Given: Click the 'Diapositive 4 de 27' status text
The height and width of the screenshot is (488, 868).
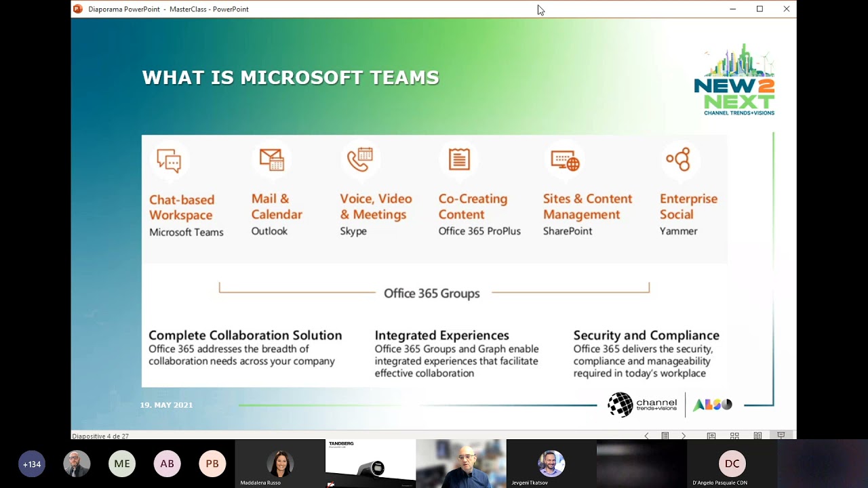Looking at the screenshot, I should [100, 436].
